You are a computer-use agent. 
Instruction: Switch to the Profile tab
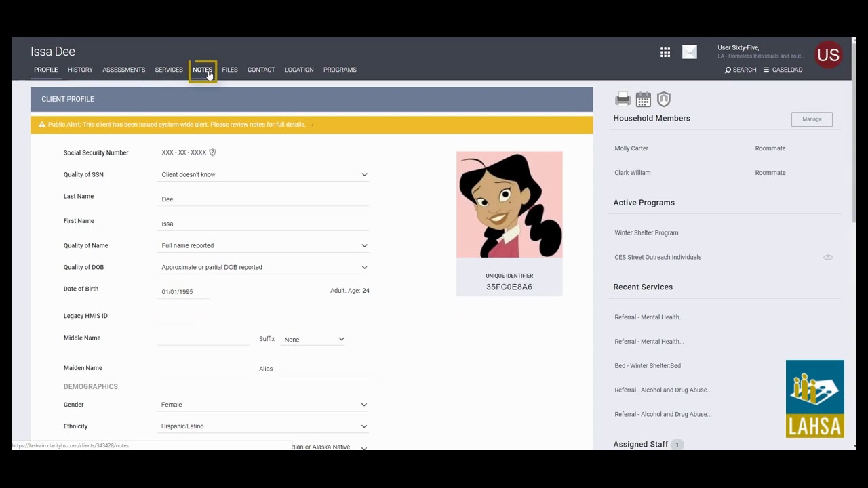point(46,70)
